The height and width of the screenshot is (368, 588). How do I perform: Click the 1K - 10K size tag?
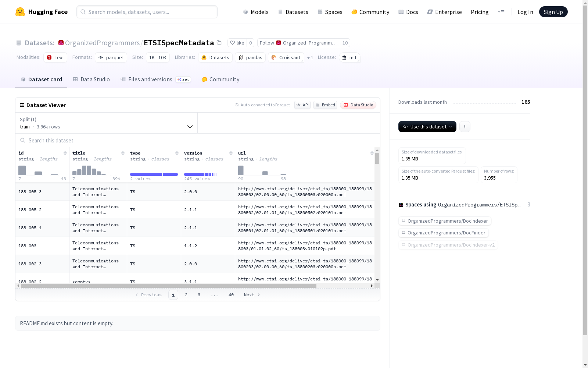tap(158, 57)
